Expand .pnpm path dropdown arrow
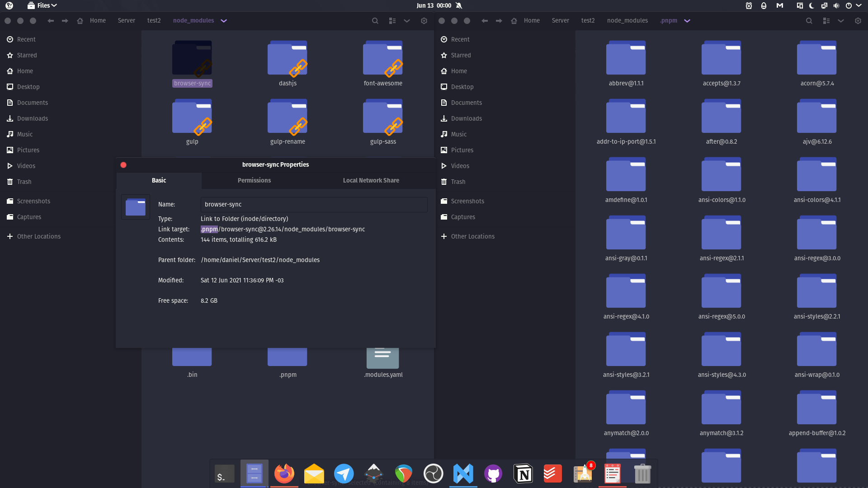The image size is (868, 488). 687,21
